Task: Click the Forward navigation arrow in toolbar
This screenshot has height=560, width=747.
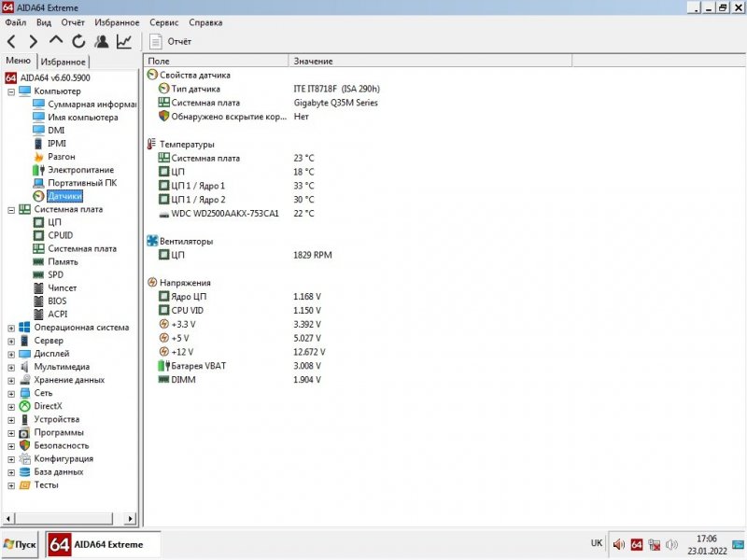Action: point(34,41)
